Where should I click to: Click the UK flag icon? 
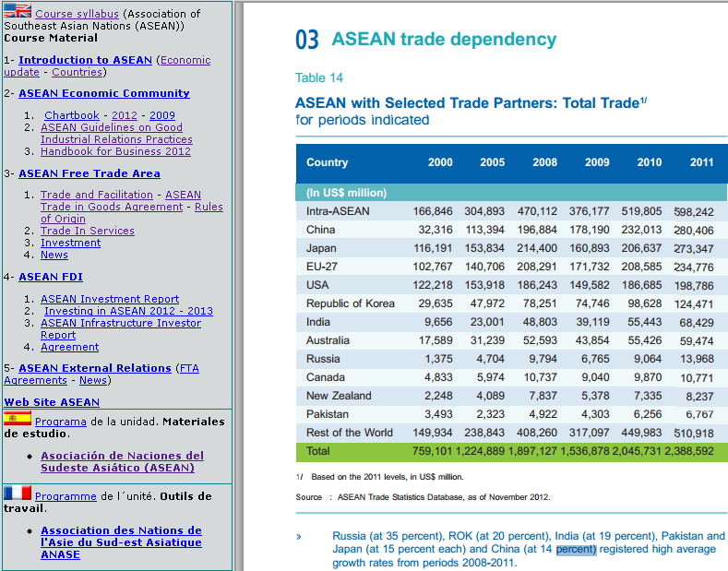(x=18, y=11)
